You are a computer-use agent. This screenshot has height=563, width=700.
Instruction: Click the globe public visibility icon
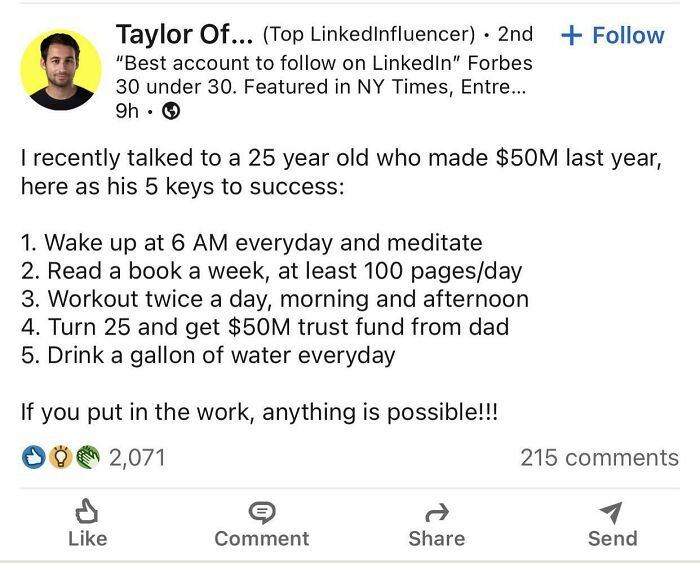point(171,112)
